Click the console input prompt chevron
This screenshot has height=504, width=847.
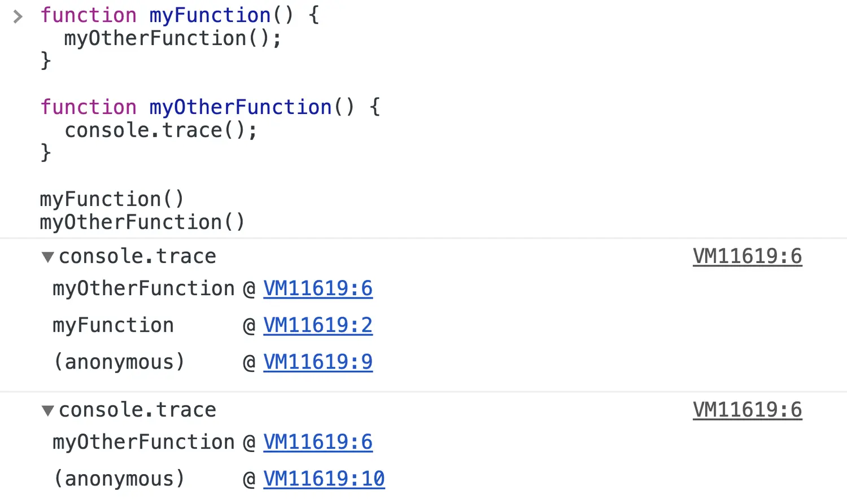coord(18,16)
